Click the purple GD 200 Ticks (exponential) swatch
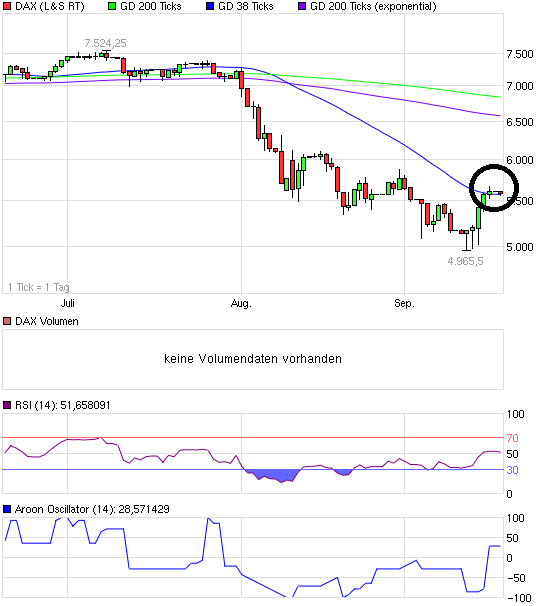The width and height of the screenshot is (545, 606). (x=302, y=6)
